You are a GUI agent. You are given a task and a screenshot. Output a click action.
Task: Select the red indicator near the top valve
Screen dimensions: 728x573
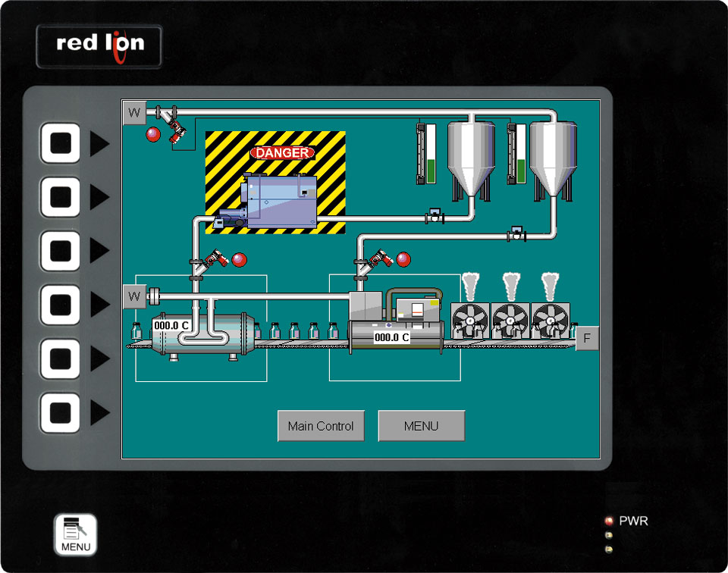[x=153, y=134]
